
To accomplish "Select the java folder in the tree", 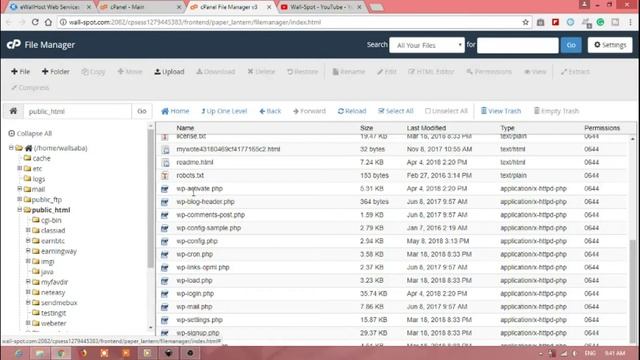I will click(x=47, y=271).
